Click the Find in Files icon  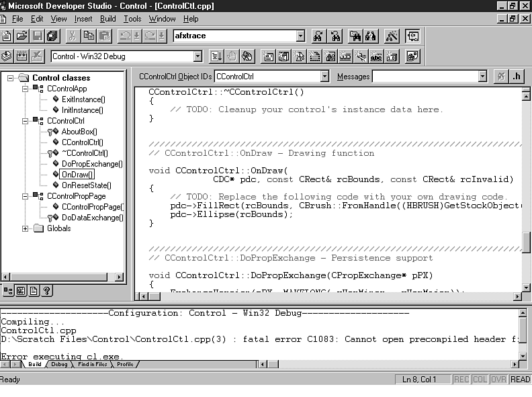[x=355, y=36]
